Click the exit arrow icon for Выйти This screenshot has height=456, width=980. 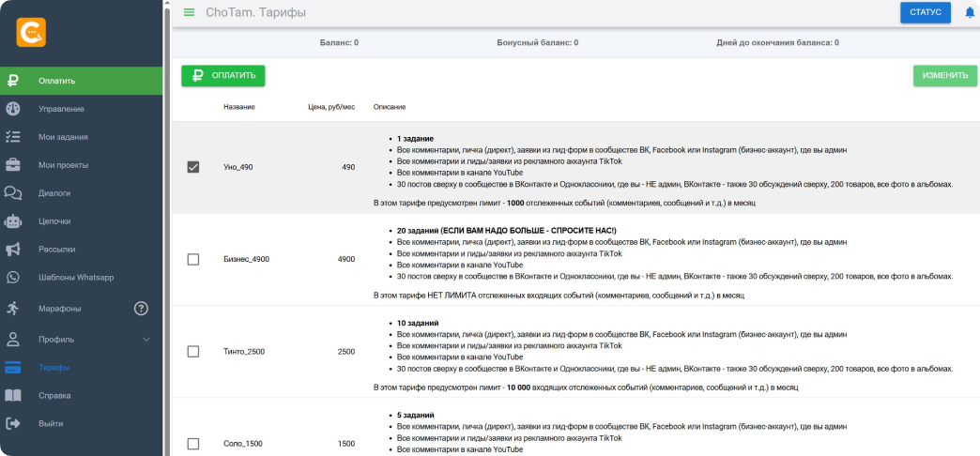point(12,423)
